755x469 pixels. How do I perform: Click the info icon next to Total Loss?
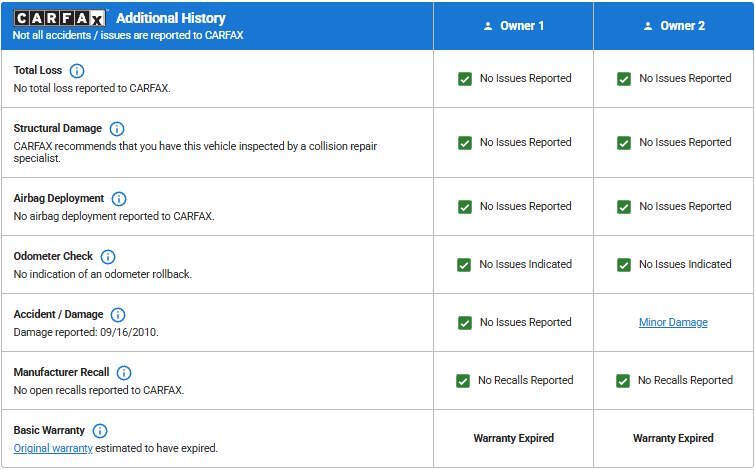tap(77, 71)
